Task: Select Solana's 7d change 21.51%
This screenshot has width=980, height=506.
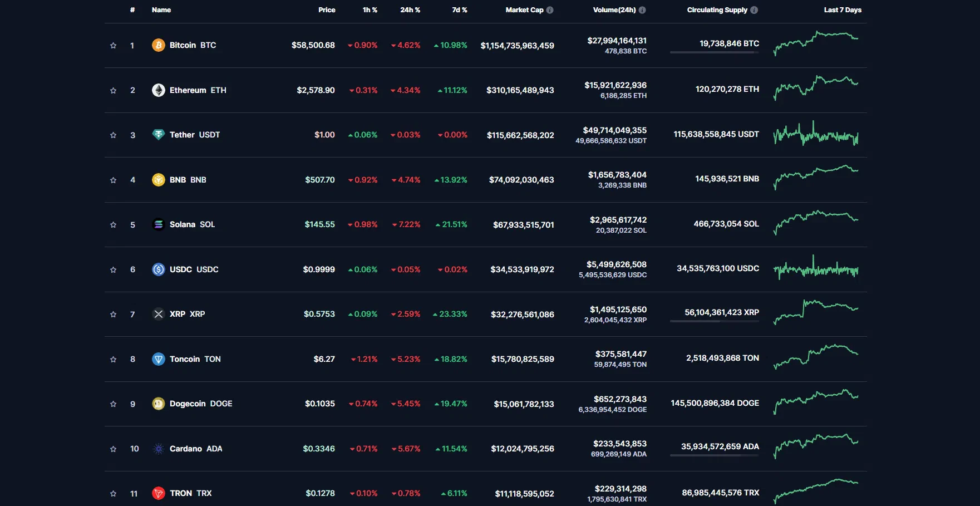Action: (451, 224)
